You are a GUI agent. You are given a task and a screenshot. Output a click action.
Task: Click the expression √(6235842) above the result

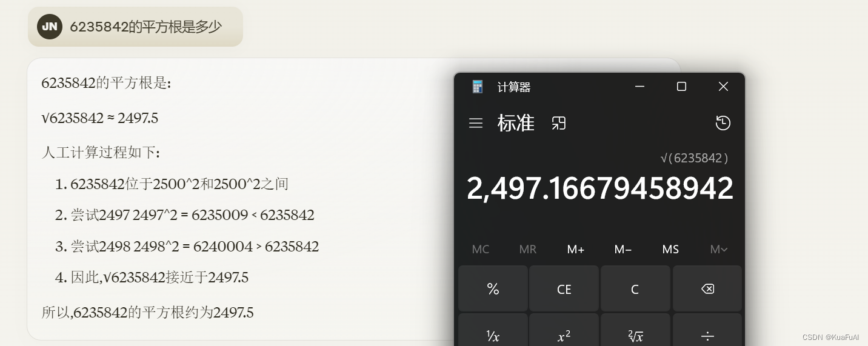(694, 158)
